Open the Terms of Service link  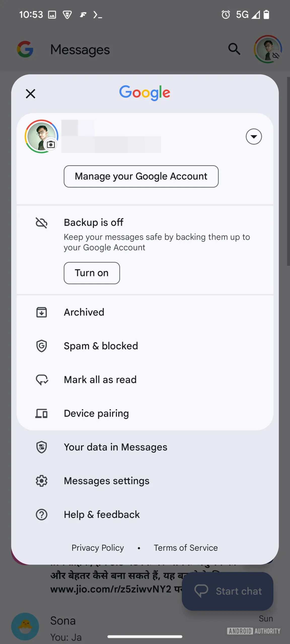186,548
